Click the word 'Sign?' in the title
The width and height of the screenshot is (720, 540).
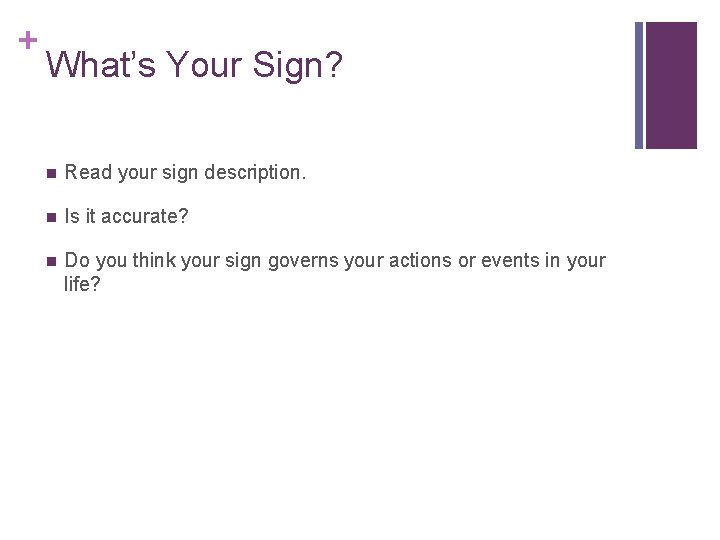coord(298,66)
